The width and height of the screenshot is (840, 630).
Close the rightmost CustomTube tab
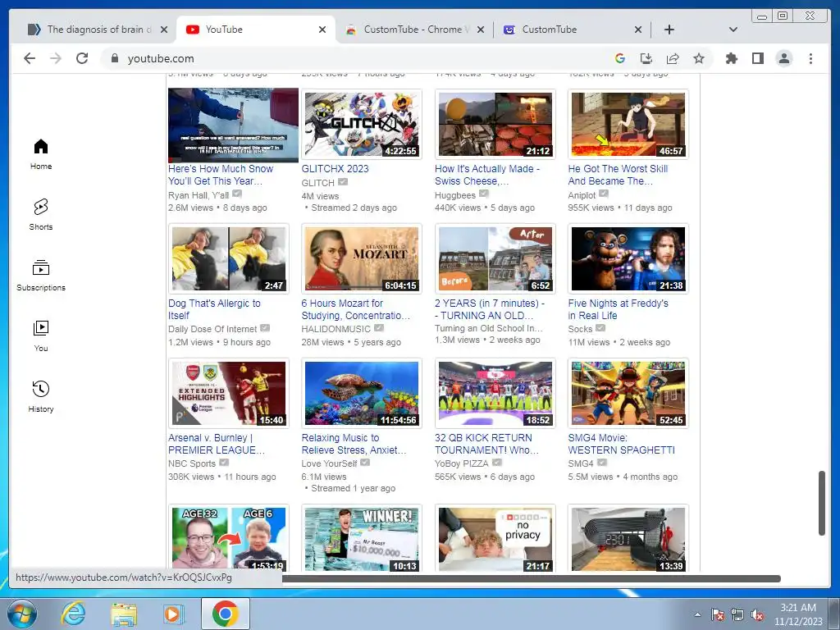[x=638, y=30]
